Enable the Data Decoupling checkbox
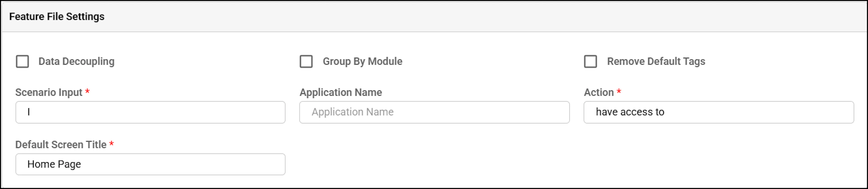Viewport: 868px width, 189px height. pos(22,62)
